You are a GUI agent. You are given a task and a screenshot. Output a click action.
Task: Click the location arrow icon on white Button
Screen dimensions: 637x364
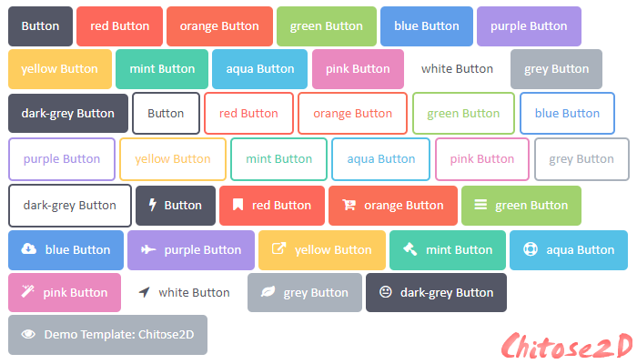pyautogui.click(x=144, y=292)
